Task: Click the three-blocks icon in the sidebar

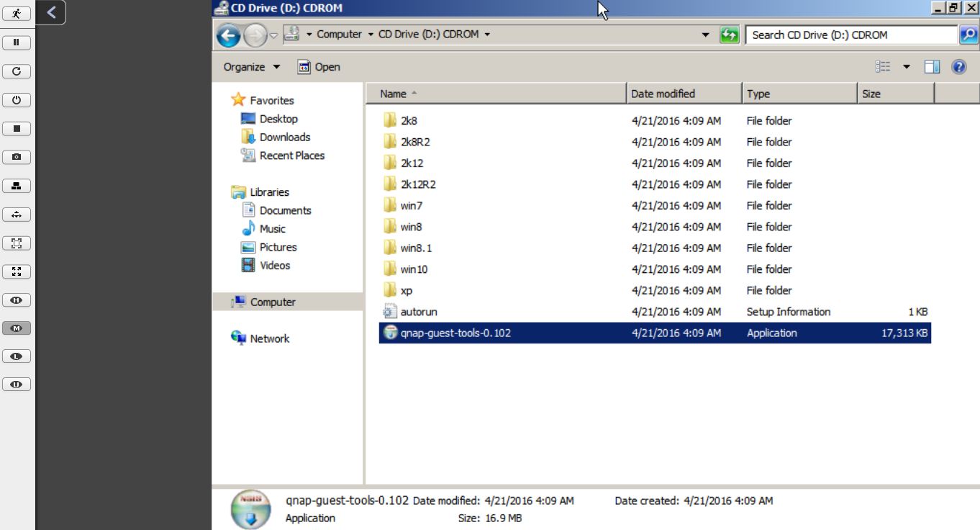Action: pyautogui.click(x=17, y=186)
